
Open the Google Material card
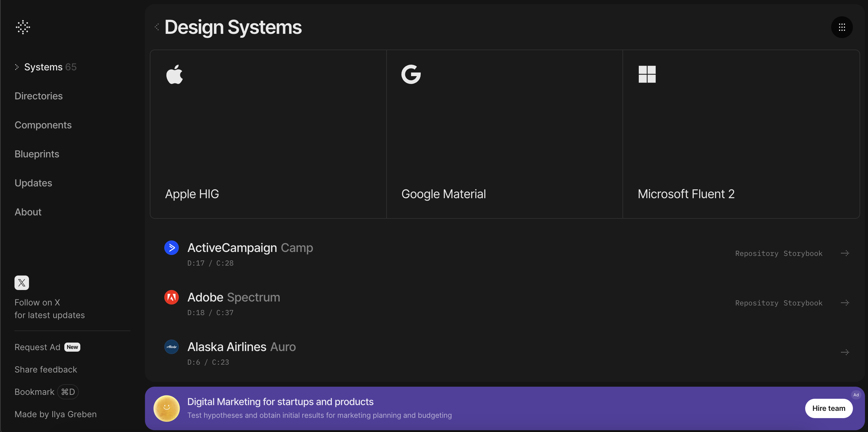(504, 134)
